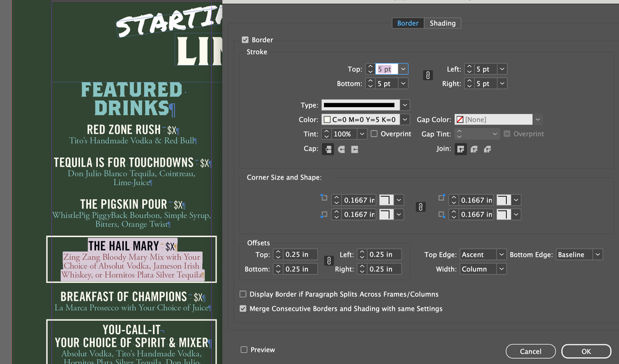The image size is (619, 364).
Task: Click FEATURED DRINKS title in document
Action: tap(131, 99)
